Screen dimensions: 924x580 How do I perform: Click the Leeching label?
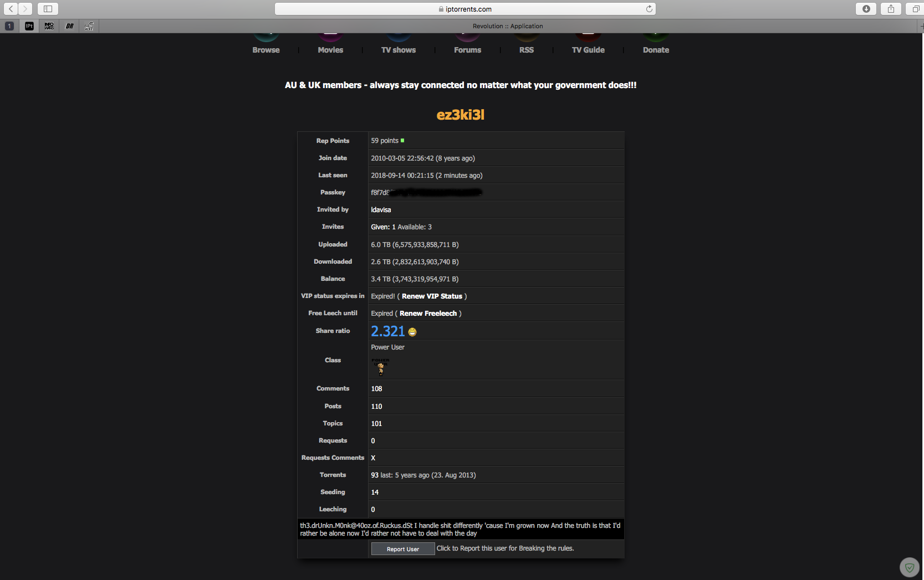tap(333, 510)
